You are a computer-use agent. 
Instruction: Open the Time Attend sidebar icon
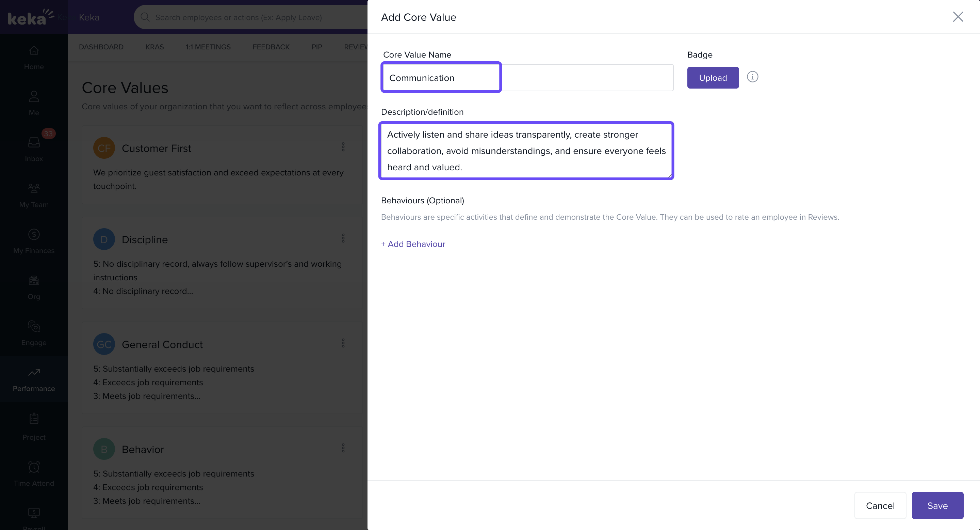click(34, 474)
